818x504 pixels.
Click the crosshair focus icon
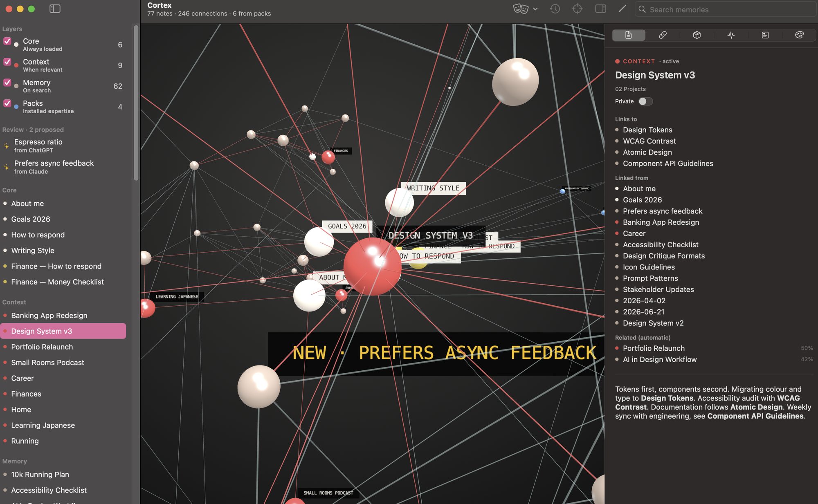click(577, 9)
